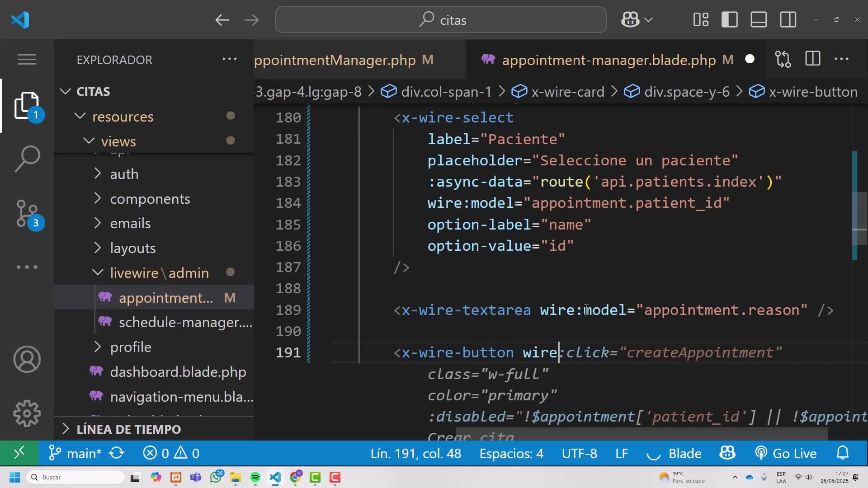Image resolution: width=868 pixels, height=488 pixels.
Task: Open Spotify from taskbar
Action: [x=255, y=477]
